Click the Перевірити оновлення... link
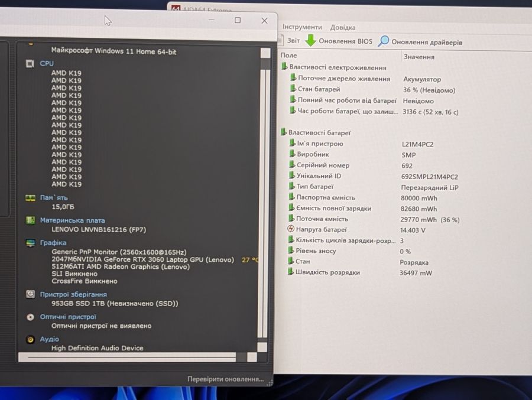The height and width of the screenshot is (400, 532). (225, 379)
